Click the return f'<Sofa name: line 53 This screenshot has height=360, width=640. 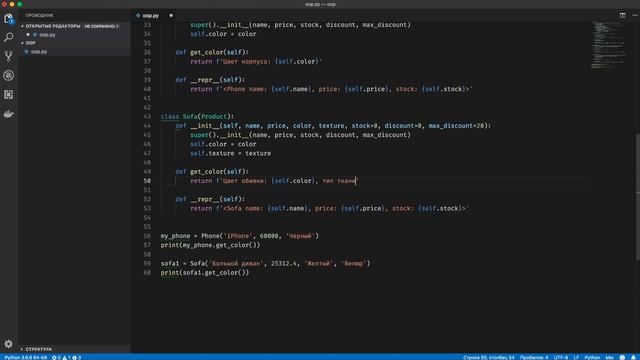[329, 209]
